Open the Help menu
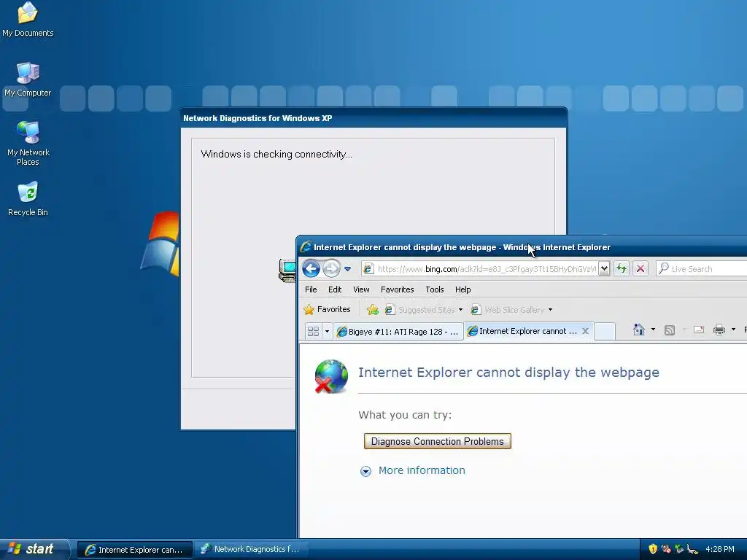The image size is (747, 560). pos(462,289)
